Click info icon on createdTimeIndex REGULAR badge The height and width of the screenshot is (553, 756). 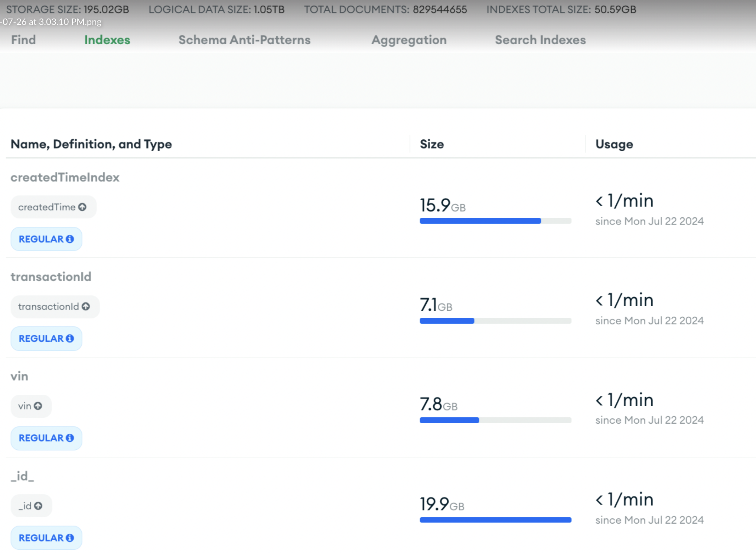click(70, 239)
